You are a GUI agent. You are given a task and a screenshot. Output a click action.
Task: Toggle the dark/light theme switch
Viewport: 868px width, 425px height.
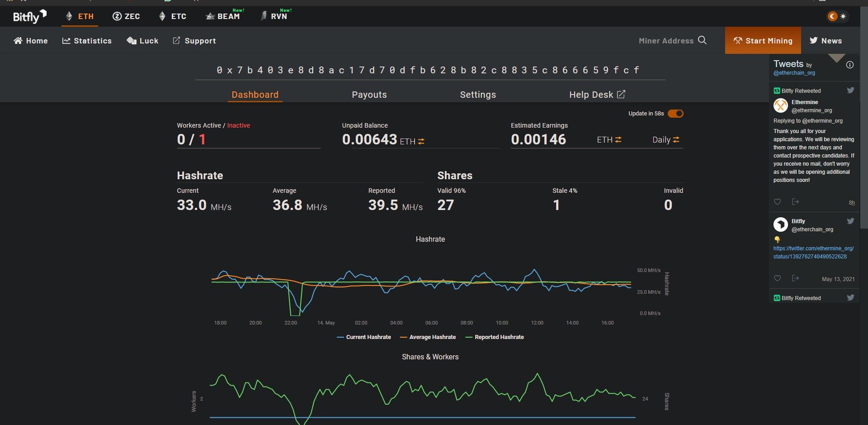pos(837,16)
